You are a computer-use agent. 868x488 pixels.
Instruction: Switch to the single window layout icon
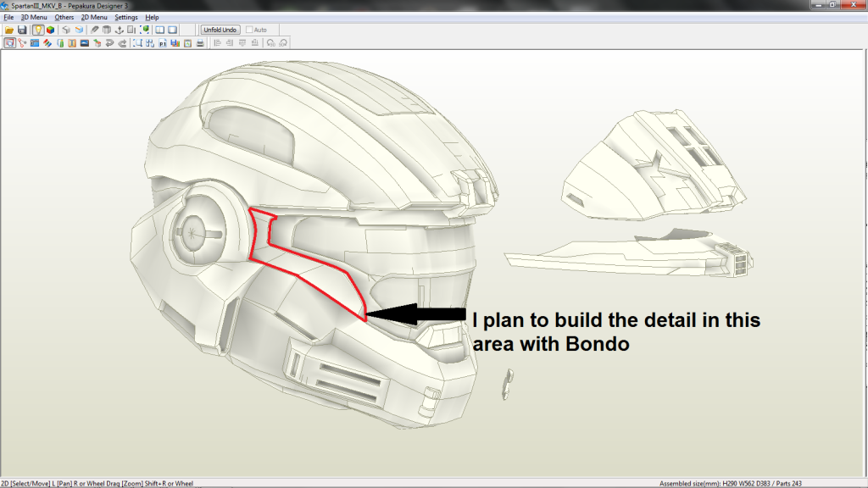point(173,30)
